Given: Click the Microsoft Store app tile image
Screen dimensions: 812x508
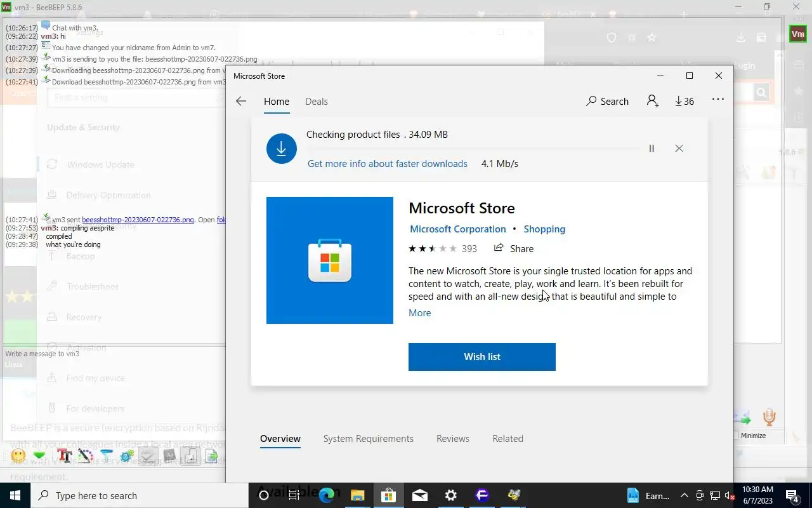Looking at the screenshot, I should 330,260.
